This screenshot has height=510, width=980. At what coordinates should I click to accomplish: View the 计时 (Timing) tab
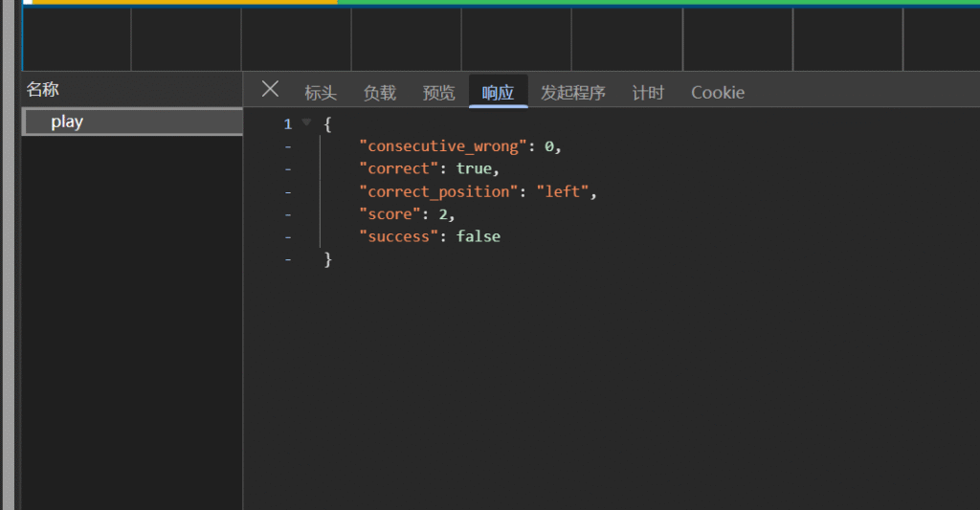coord(648,93)
